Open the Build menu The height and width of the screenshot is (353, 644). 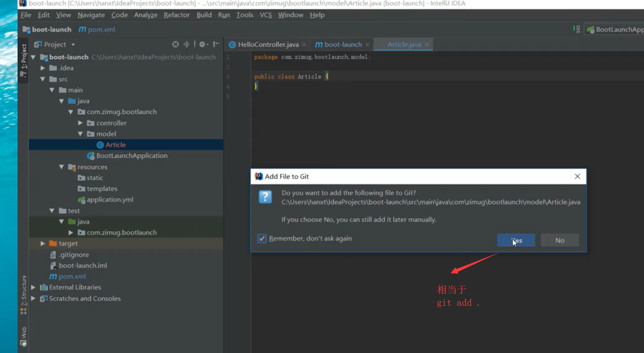point(204,15)
